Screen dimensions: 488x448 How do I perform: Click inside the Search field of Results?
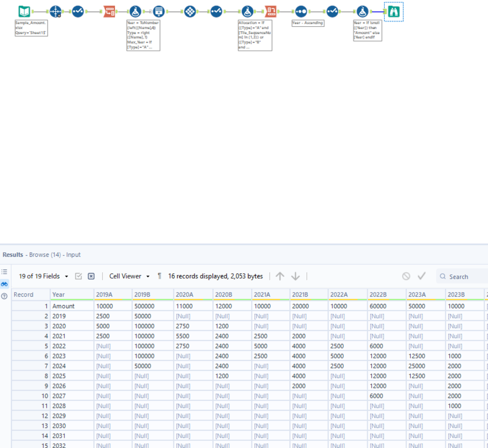click(x=461, y=276)
